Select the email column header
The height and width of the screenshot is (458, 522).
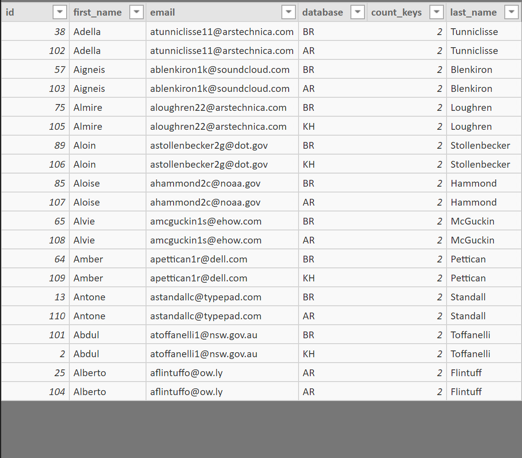point(222,12)
